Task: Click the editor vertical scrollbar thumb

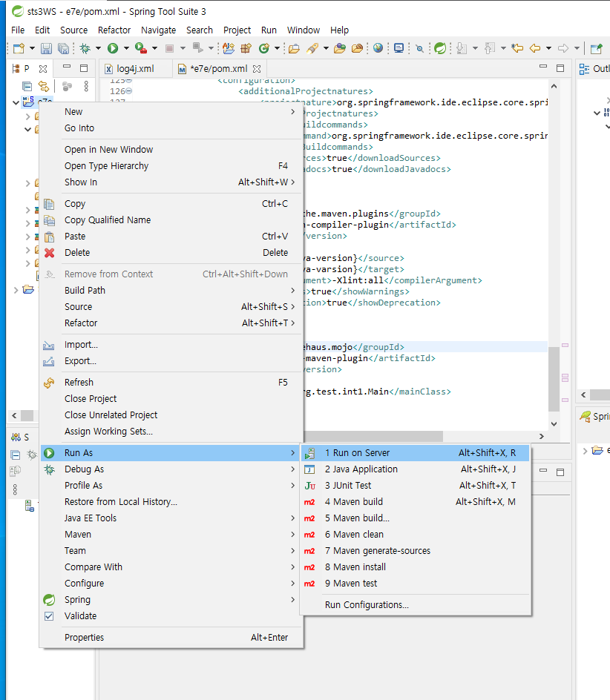Action: (x=554, y=379)
